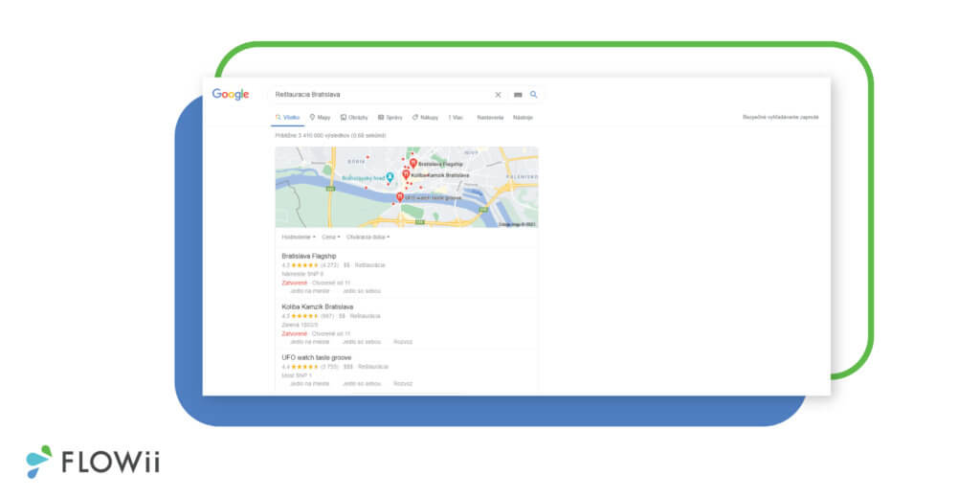Click the results count text below tabs

[330, 135]
